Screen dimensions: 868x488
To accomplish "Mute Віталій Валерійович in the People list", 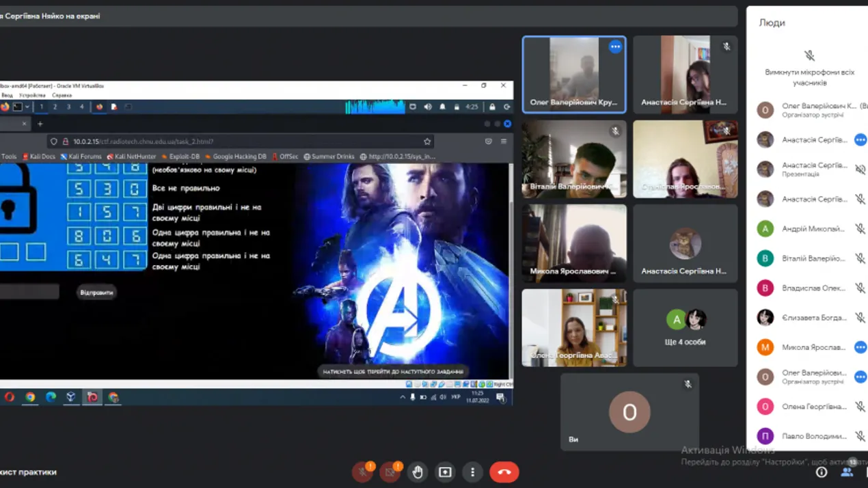I will [860, 258].
